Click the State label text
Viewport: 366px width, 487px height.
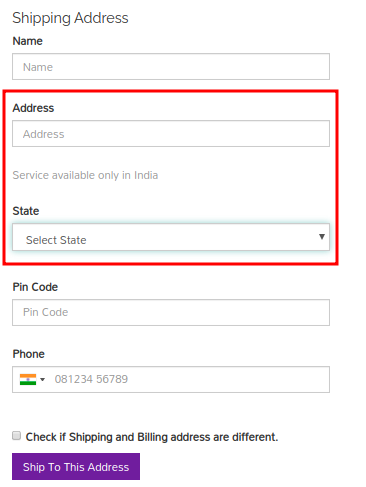click(x=26, y=211)
